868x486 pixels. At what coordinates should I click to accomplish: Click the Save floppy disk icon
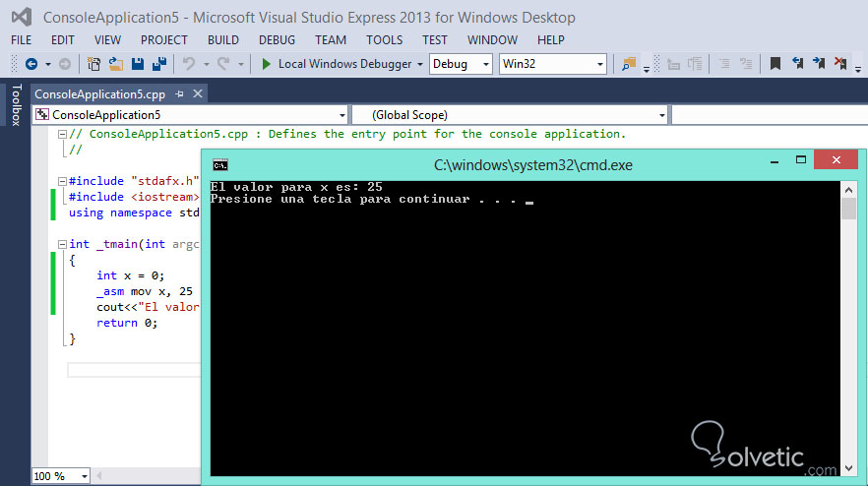(138, 64)
